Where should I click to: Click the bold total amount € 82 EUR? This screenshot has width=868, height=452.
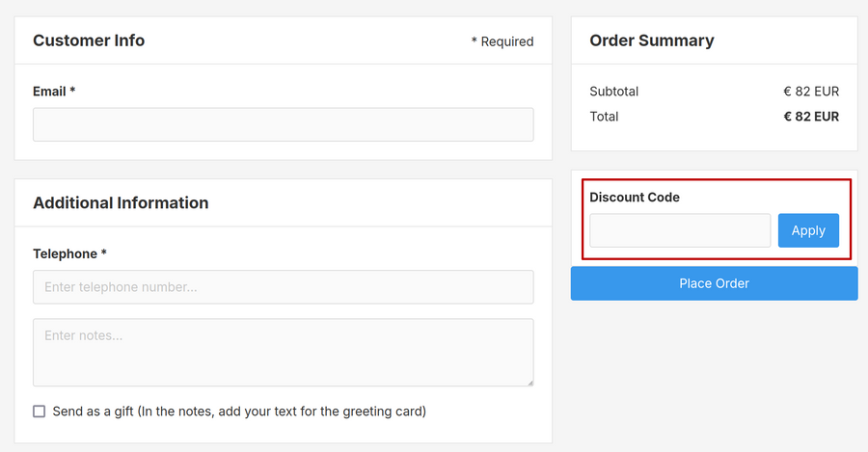click(x=811, y=117)
